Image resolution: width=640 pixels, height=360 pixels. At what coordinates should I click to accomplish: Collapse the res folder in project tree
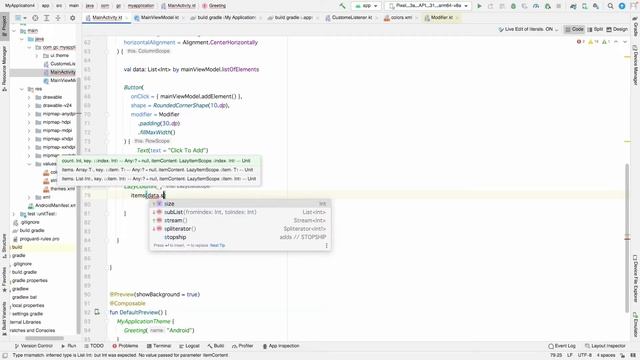22,89
